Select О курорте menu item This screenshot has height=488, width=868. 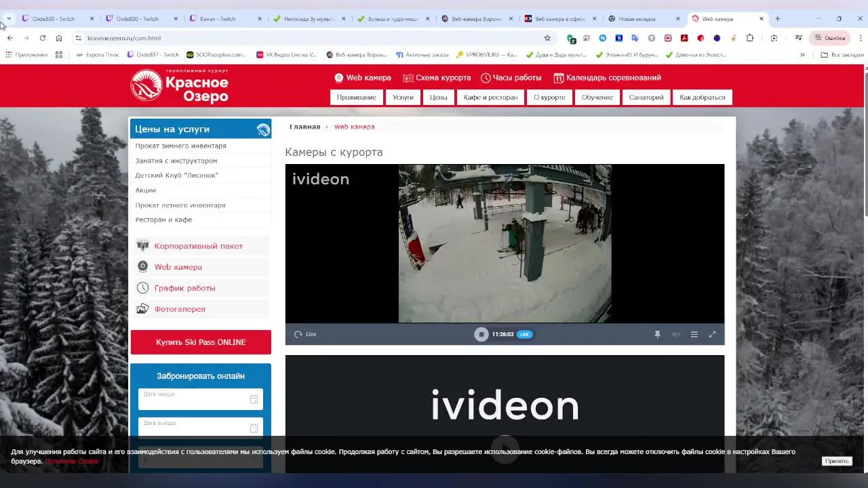point(549,98)
